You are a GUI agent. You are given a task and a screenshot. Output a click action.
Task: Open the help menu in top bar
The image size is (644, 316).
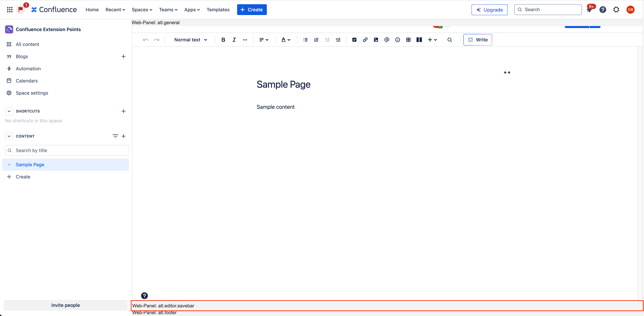603,9
